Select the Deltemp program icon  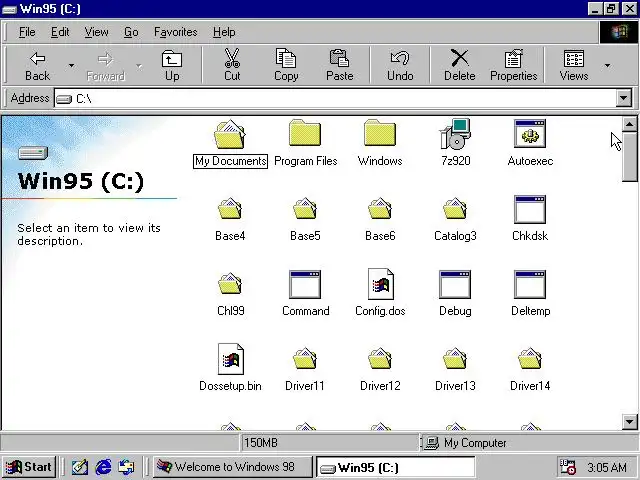[530, 284]
